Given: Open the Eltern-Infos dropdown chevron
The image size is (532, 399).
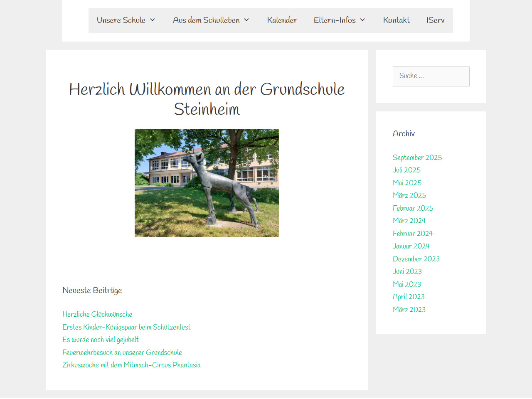Looking at the screenshot, I should point(362,20).
